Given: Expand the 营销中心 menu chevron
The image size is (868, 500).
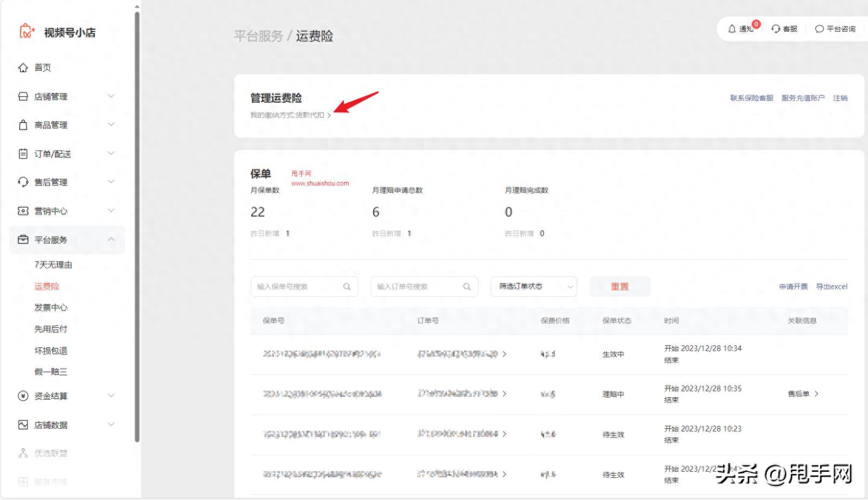Looking at the screenshot, I should click(x=111, y=211).
